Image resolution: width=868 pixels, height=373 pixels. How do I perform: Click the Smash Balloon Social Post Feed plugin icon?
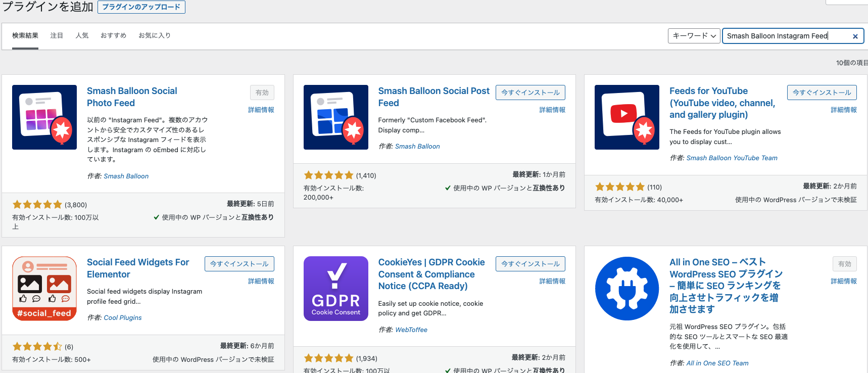(x=336, y=117)
